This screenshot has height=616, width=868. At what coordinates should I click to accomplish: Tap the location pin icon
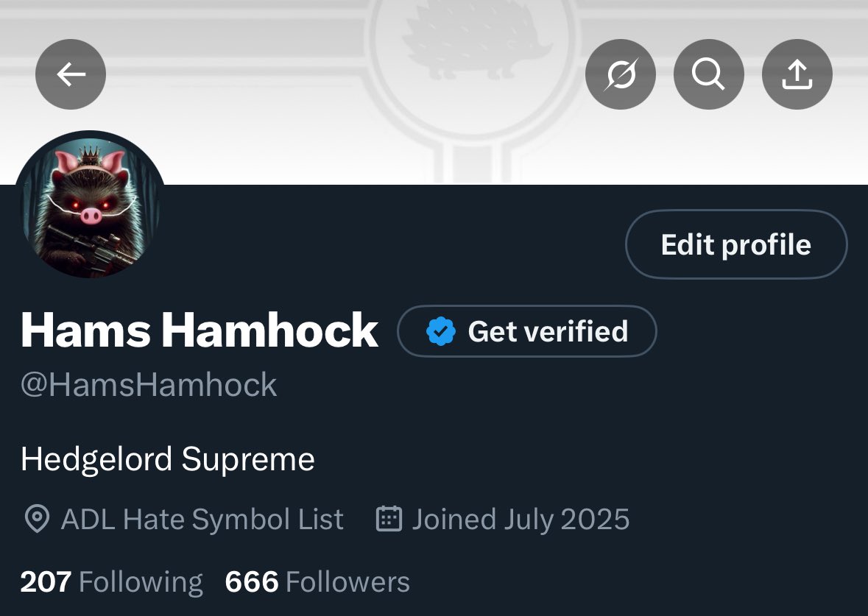coord(37,519)
